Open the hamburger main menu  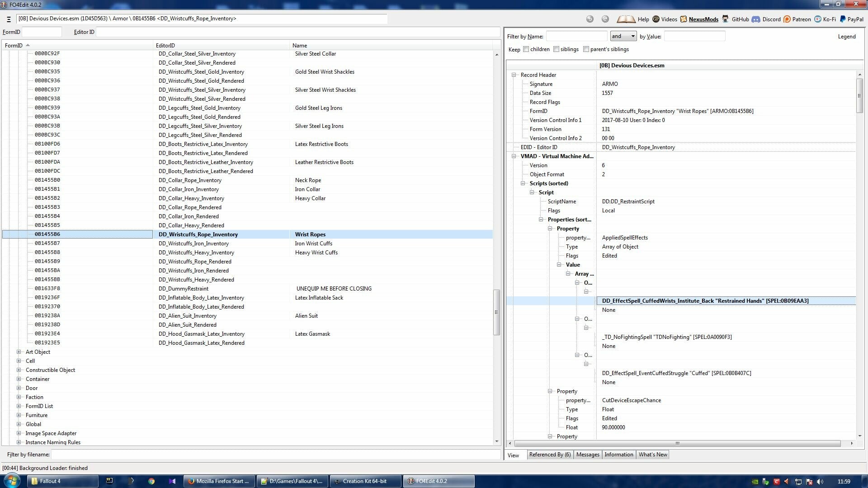coord(9,19)
